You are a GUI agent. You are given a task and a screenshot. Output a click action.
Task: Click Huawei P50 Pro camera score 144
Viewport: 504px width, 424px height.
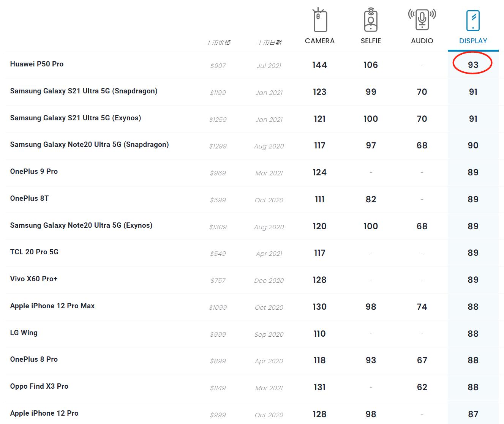[x=320, y=65]
